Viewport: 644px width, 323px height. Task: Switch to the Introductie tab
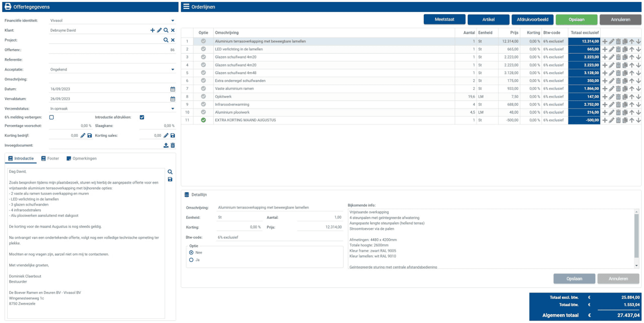coord(21,158)
